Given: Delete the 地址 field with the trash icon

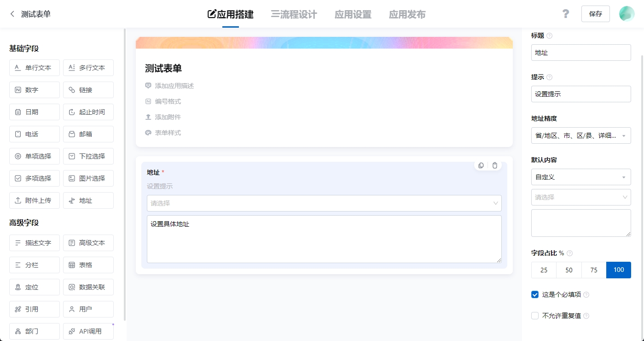Looking at the screenshot, I should (494, 165).
